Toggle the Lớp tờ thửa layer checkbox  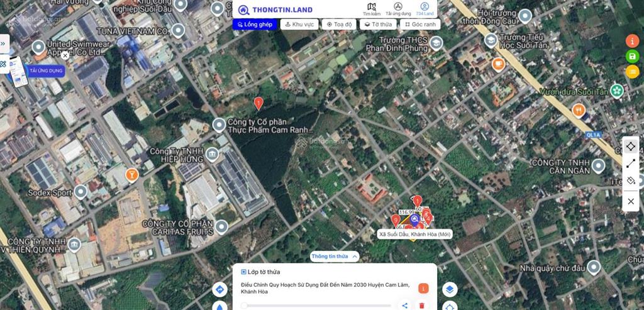click(243, 272)
